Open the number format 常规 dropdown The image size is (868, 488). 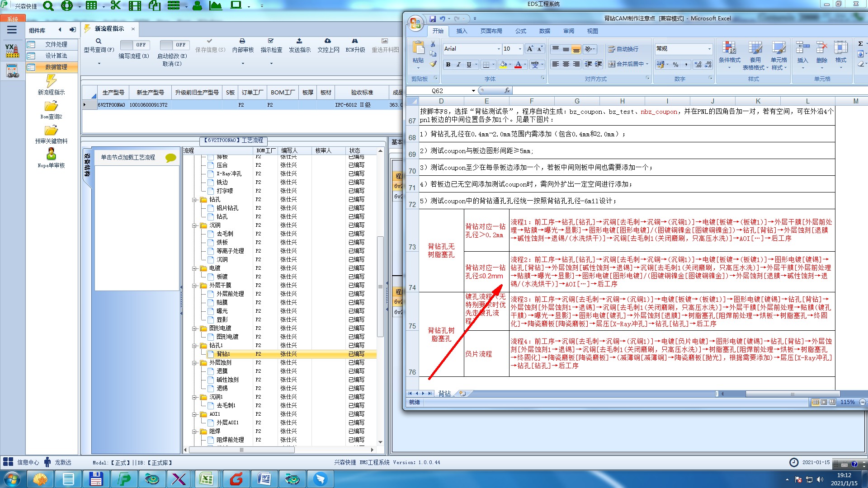pos(709,49)
